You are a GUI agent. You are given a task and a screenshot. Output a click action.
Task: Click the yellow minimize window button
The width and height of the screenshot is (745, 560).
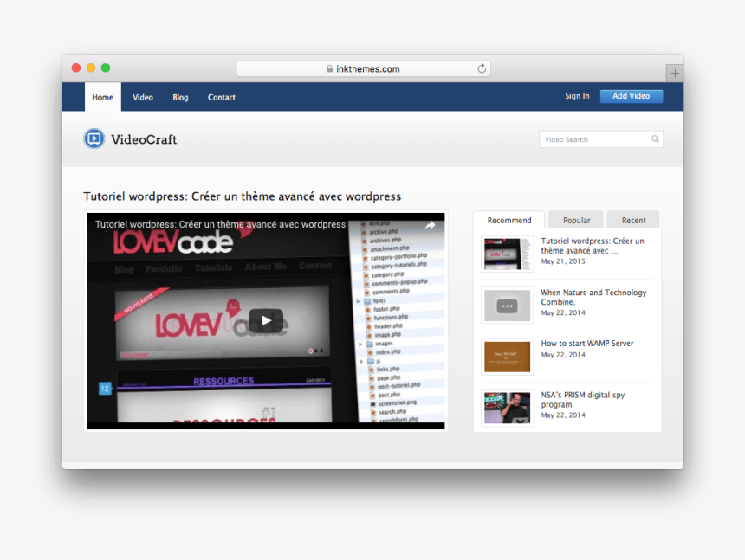(91, 68)
